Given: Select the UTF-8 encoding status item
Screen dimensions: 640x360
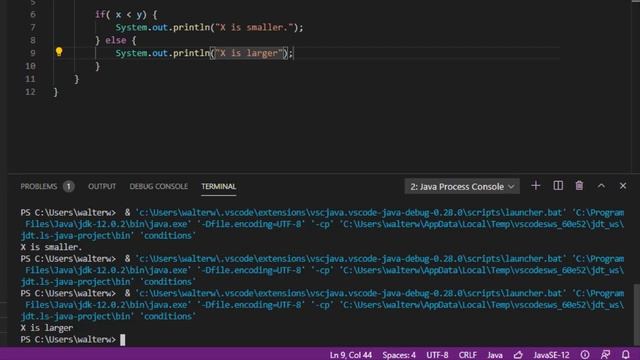Looking at the screenshot, I should (437, 355).
